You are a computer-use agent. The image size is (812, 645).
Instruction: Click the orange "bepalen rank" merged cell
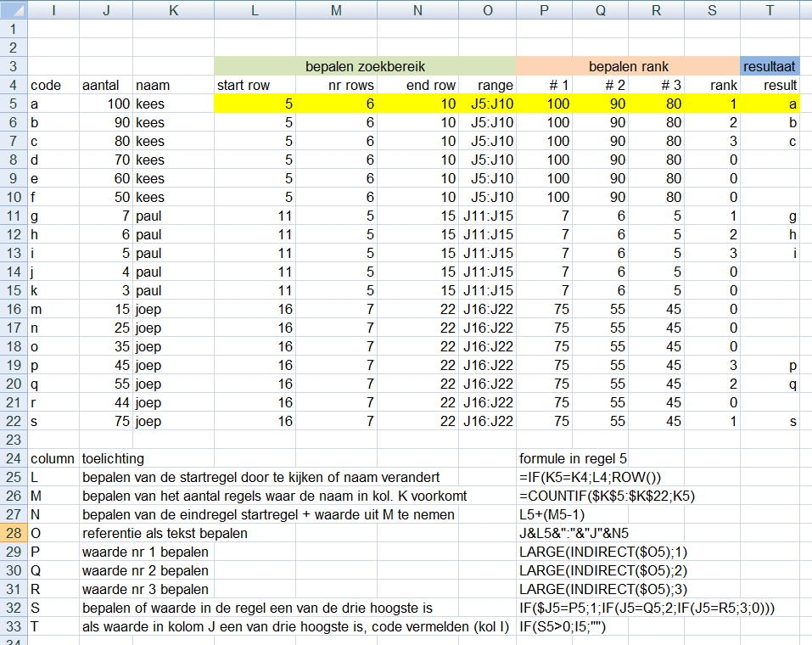(x=628, y=66)
